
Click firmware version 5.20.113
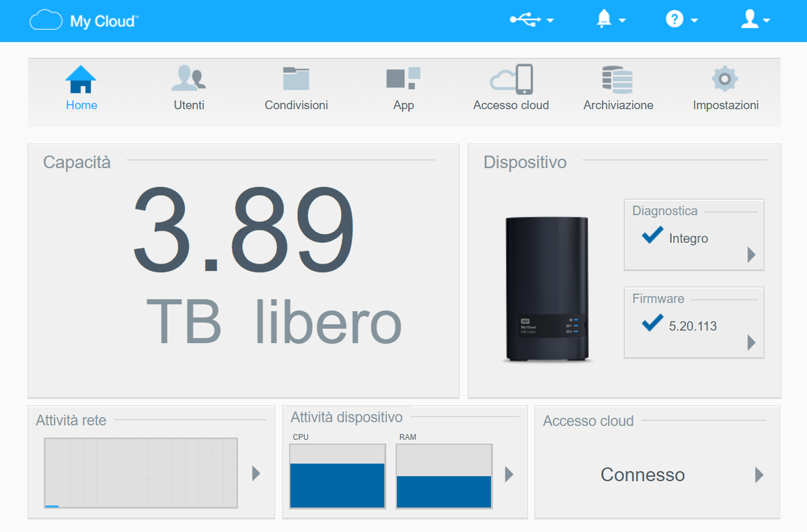693,326
